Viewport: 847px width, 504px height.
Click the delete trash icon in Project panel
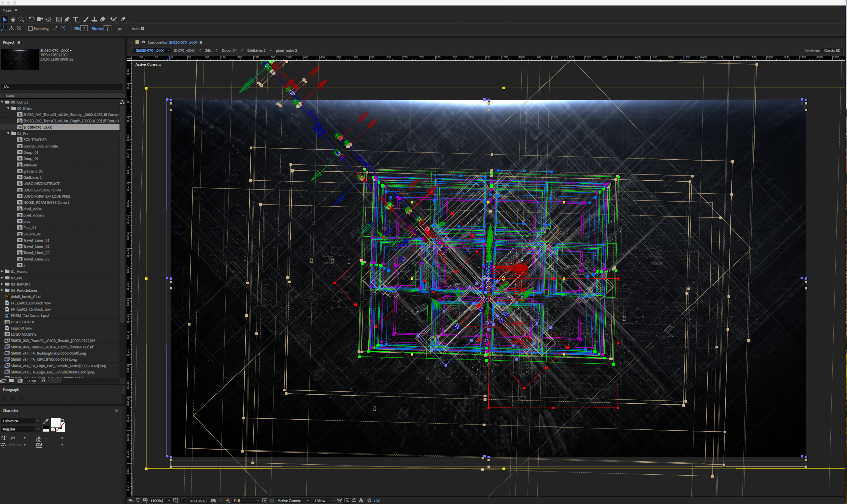pos(43,381)
